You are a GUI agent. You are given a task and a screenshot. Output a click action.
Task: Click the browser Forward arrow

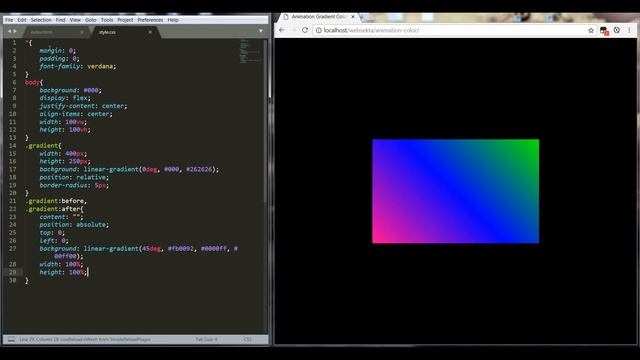coord(293,30)
